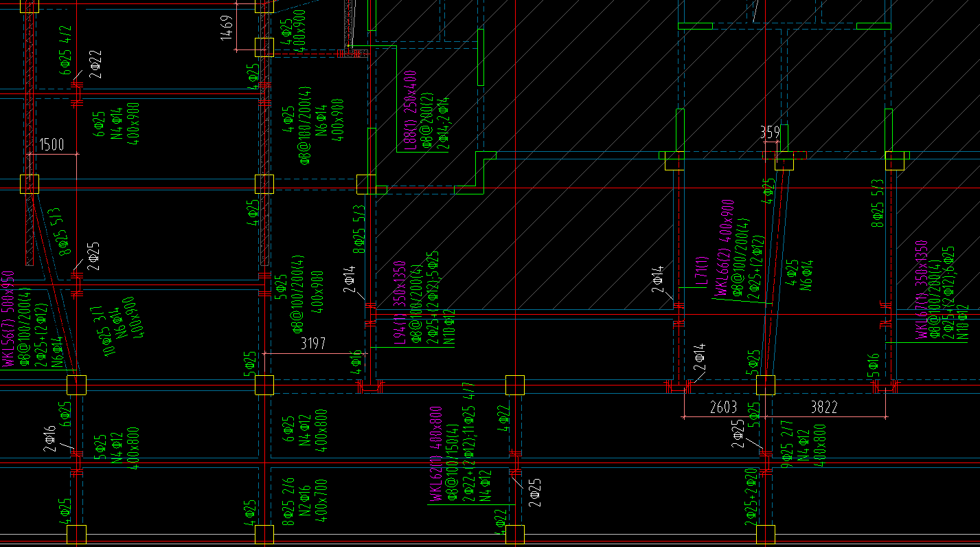This screenshot has height=547, width=980.
Task: Pick the WKL67(1) 350x1350 beam label
Action: 922,289
